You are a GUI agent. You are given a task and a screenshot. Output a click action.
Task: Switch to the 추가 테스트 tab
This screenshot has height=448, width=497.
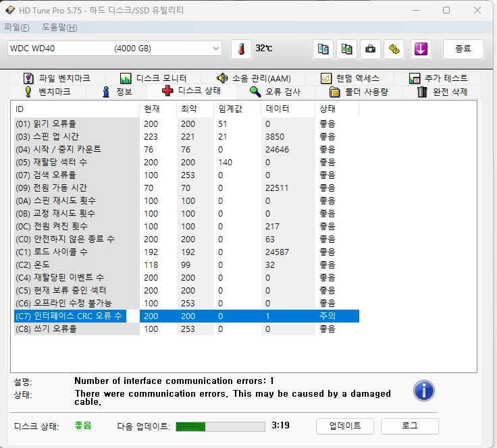(438, 78)
